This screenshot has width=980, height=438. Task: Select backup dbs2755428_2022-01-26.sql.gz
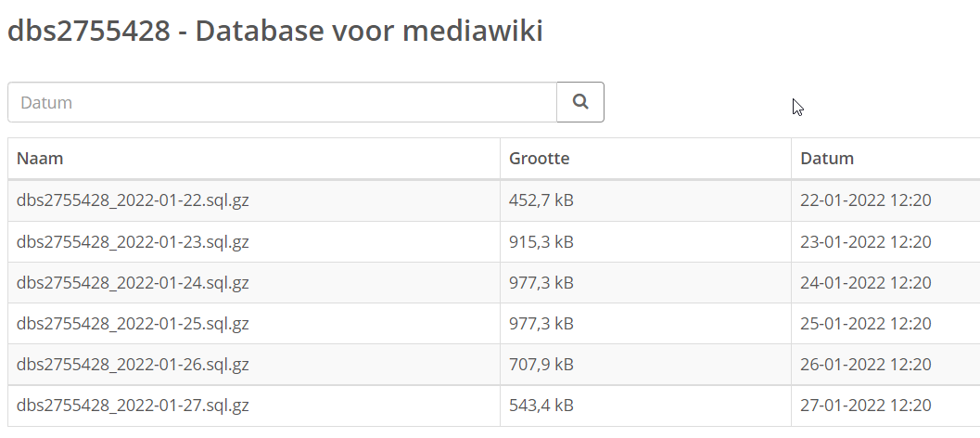(133, 364)
